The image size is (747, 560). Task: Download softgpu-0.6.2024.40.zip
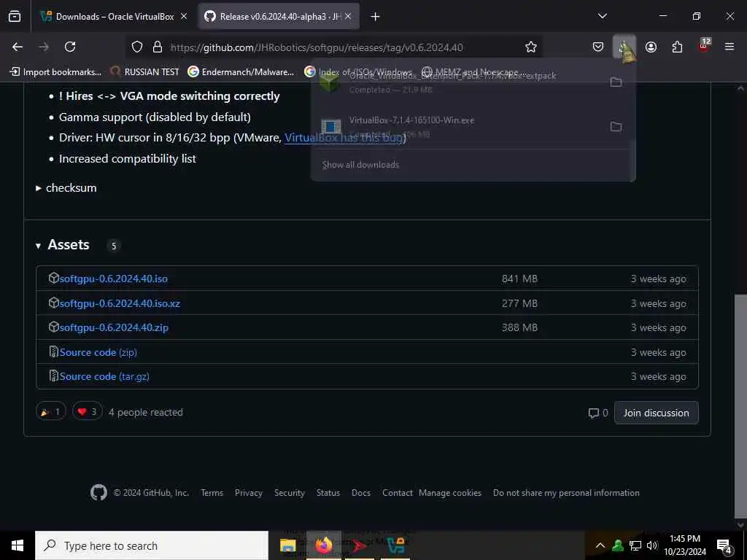114,327
